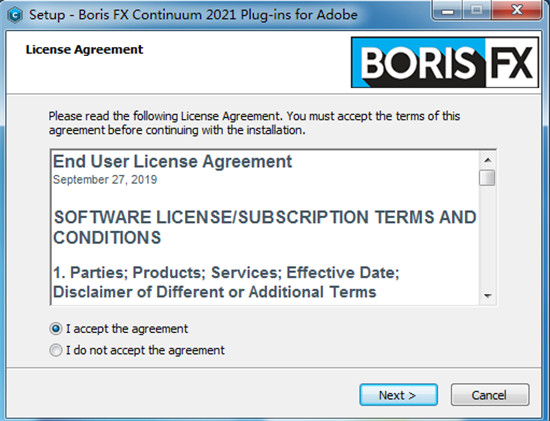Minimize the Boris FX setup window

click(x=447, y=11)
